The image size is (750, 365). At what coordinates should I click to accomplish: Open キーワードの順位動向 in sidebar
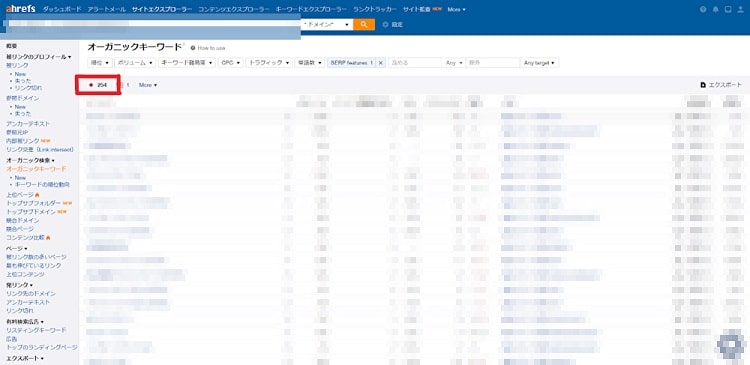42,184
